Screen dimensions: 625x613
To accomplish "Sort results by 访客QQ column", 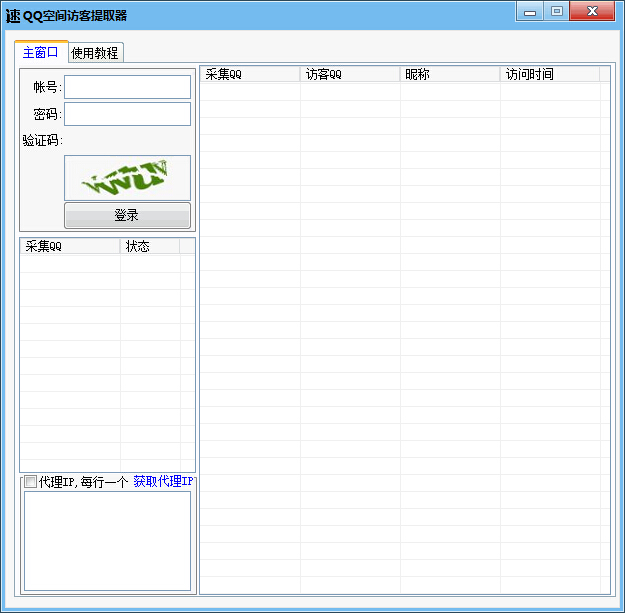I will point(350,74).
